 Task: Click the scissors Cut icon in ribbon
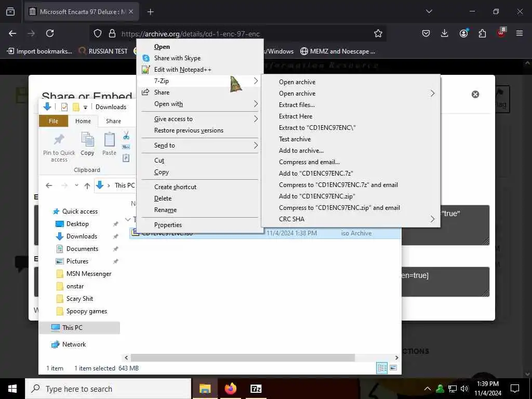[x=126, y=136]
